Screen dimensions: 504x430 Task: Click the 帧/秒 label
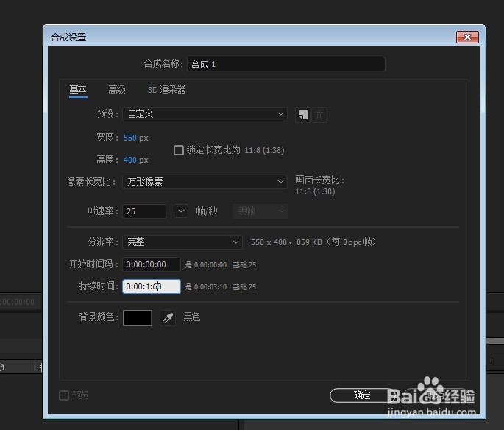click(207, 211)
